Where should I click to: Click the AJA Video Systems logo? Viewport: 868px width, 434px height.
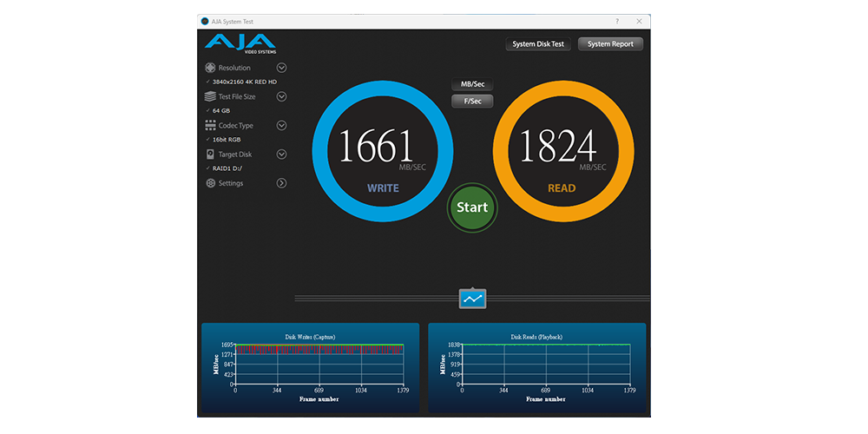(240, 43)
